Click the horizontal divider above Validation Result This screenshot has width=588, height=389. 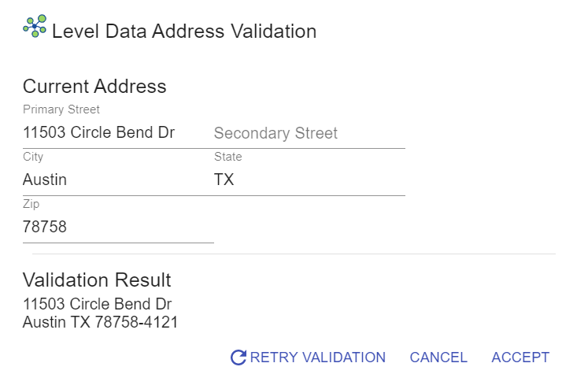[293, 254]
